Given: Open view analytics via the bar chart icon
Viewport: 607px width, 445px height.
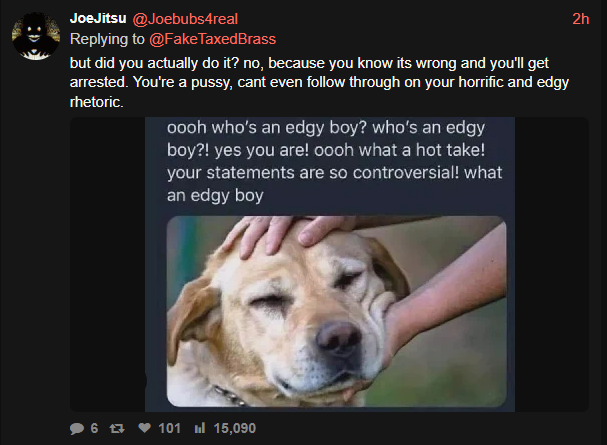Looking at the screenshot, I should 199,428.
